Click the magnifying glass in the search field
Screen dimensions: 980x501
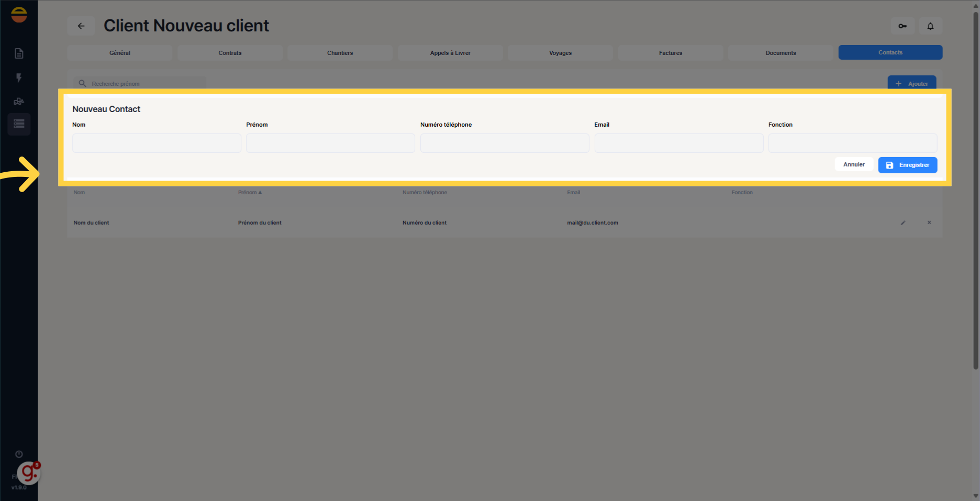[82, 83]
